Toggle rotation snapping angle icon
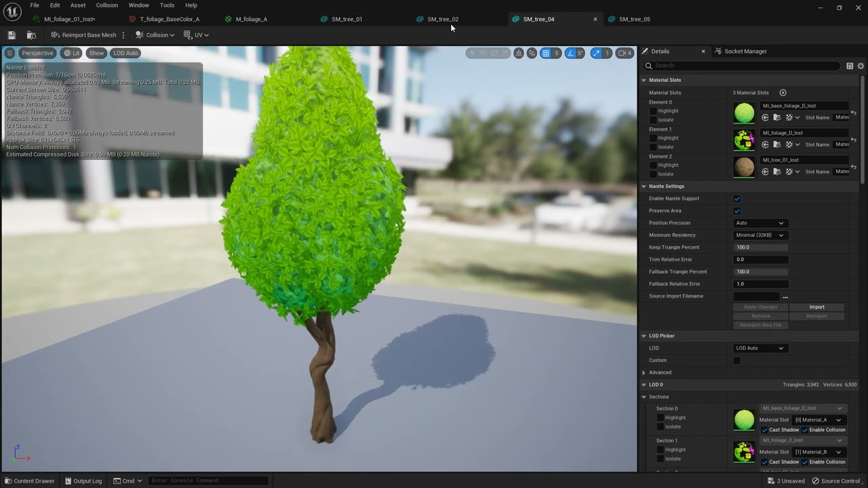Viewport: 868px width, 488px height. pos(570,53)
